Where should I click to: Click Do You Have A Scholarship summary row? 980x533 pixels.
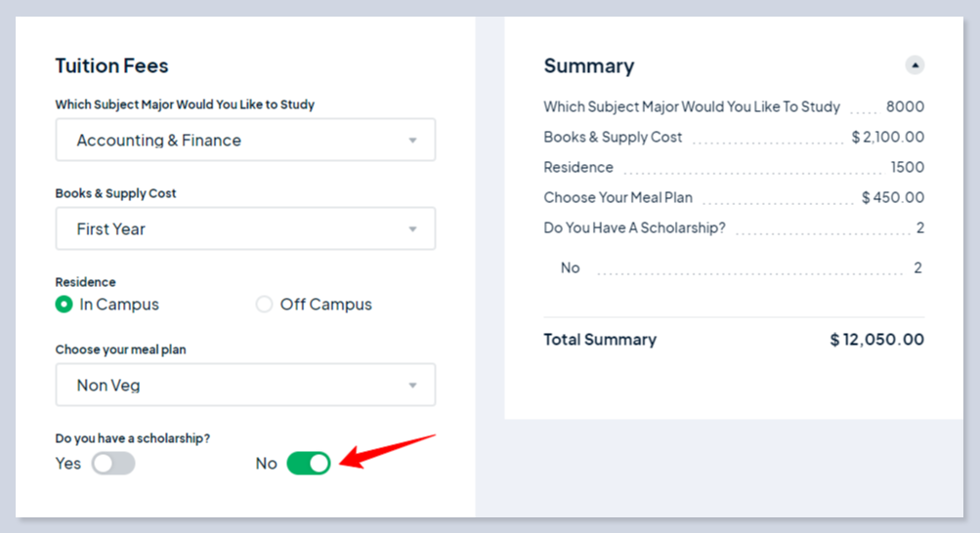(x=635, y=228)
